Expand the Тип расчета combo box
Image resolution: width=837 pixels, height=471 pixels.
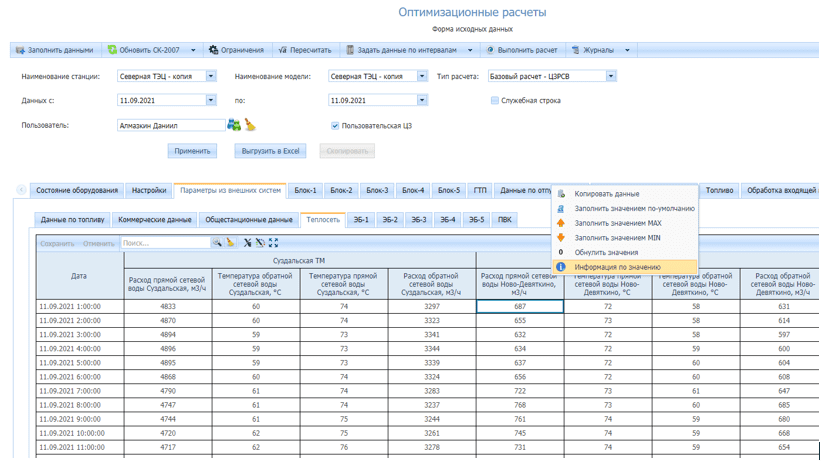pyautogui.click(x=611, y=76)
